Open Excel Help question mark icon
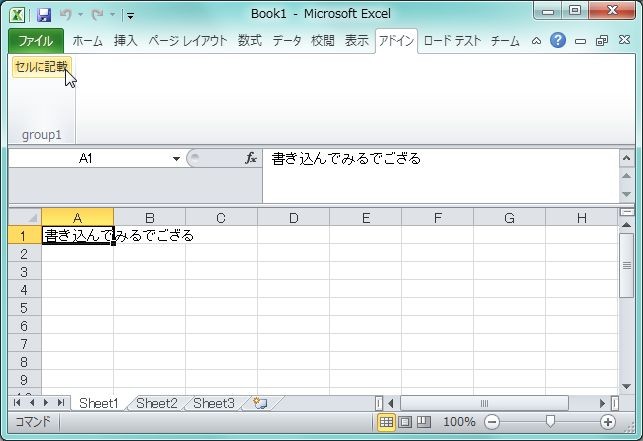 pos(558,40)
